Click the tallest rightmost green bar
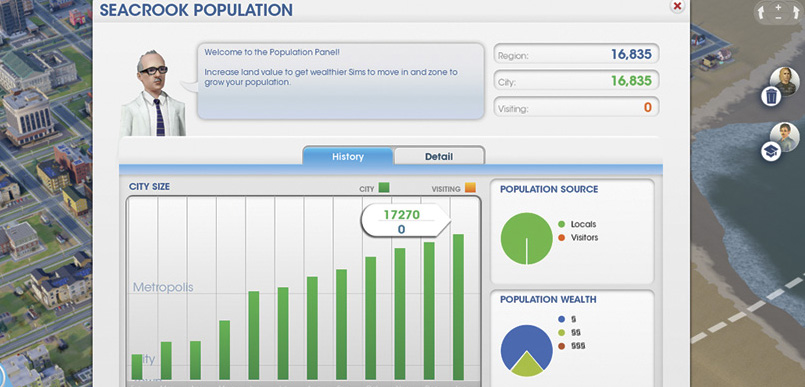The width and height of the screenshot is (805, 387). (458, 307)
